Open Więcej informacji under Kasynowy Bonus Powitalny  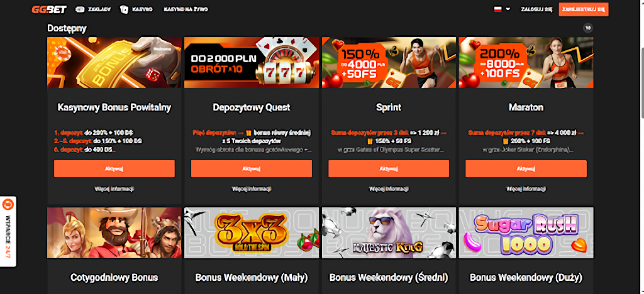(114, 189)
